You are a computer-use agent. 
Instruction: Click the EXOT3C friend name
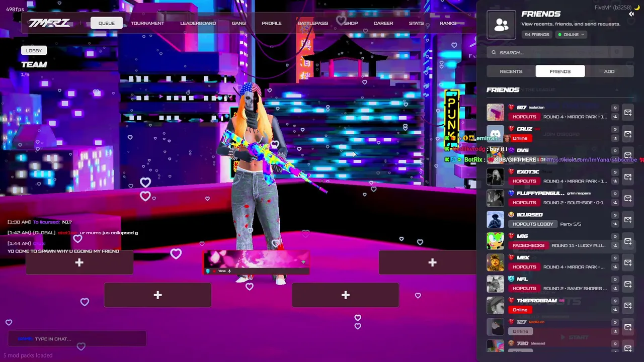point(528,172)
